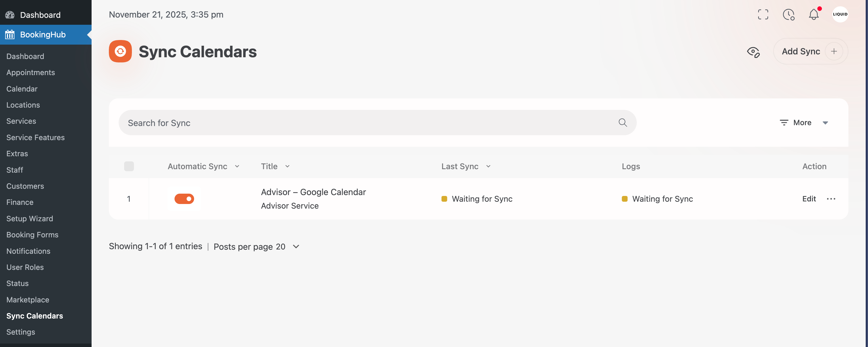Click the orange Sync Calendars icon
The height and width of the screenshot is (347, 868).
pos(120,51)
